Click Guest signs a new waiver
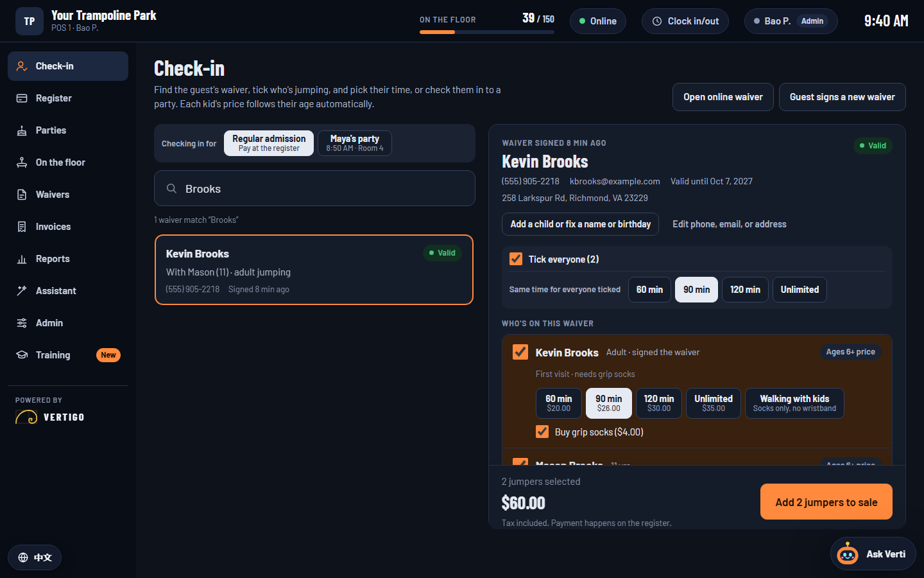 [x=843, y=97]
